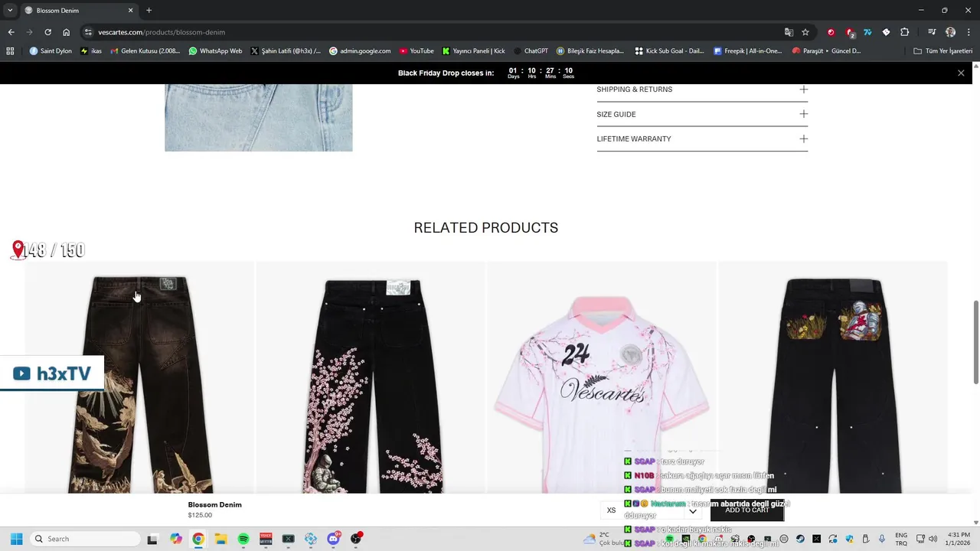The height and width of the screenshot is (551, 980).
Task: Open the ChatGPT bookmark
Action: point(531,51)
